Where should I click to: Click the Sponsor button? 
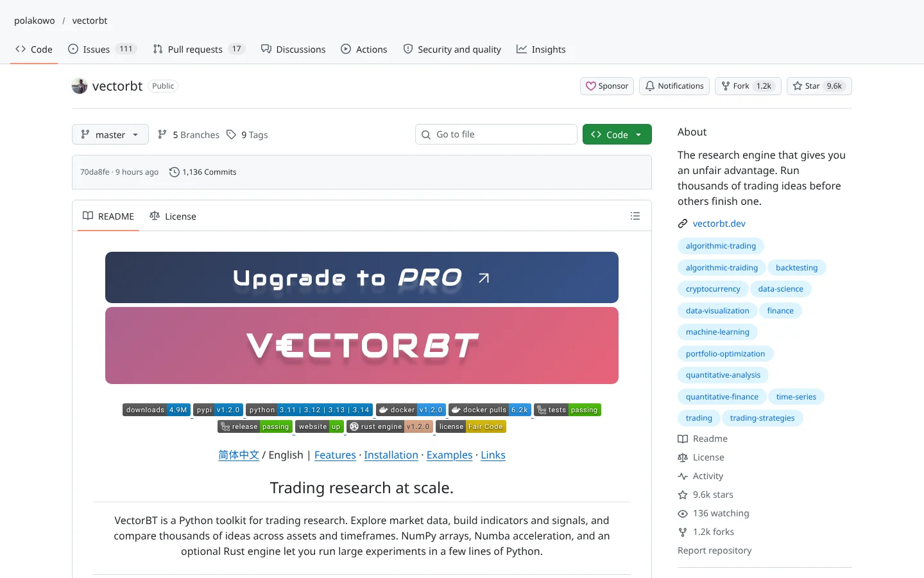coord(607,86)
